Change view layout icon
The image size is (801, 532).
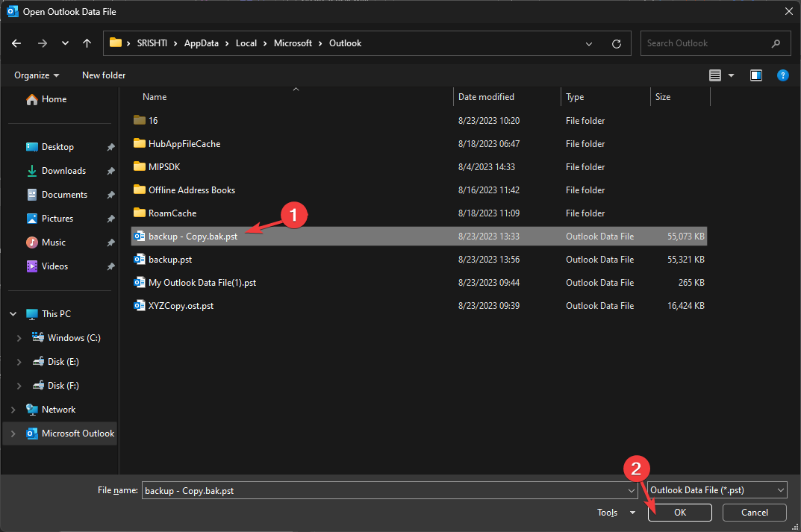pyautogui.click(x=714, y=75)
